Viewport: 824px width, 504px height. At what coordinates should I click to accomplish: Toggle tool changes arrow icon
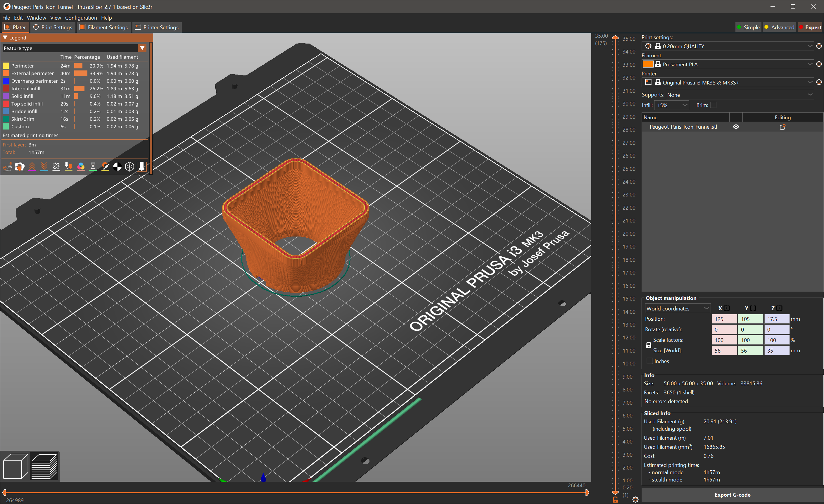(x=69, y=167)
